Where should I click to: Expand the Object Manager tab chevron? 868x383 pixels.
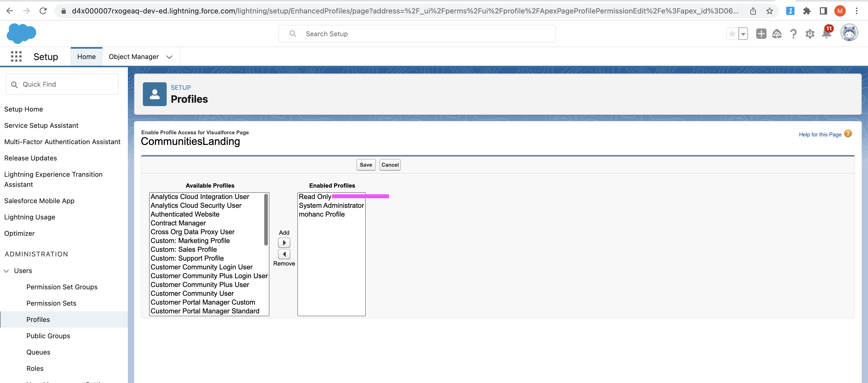point(169,57)
